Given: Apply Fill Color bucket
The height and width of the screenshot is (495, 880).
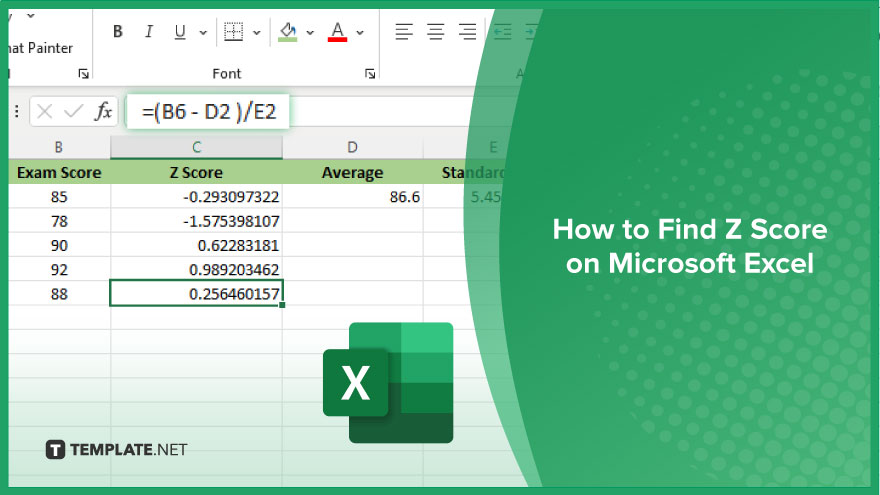Looking at the screenshot, I should (x=288, y=31).
